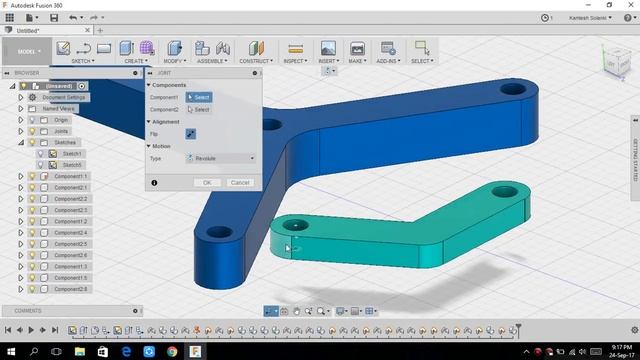Open the CONSTRUCT menu
The height and width of the screenshot is (360, 640).
tap(256, 61)
